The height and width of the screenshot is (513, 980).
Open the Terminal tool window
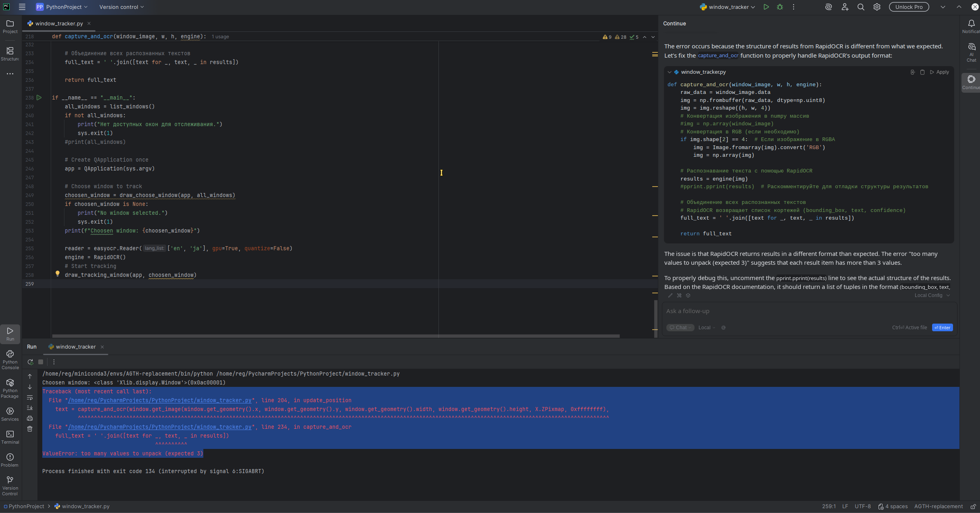10,437
